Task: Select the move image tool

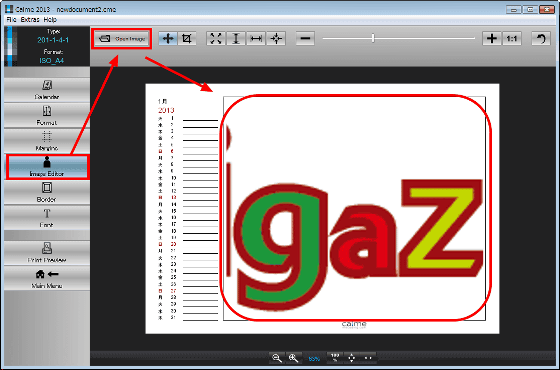Action: pos(168,38)
